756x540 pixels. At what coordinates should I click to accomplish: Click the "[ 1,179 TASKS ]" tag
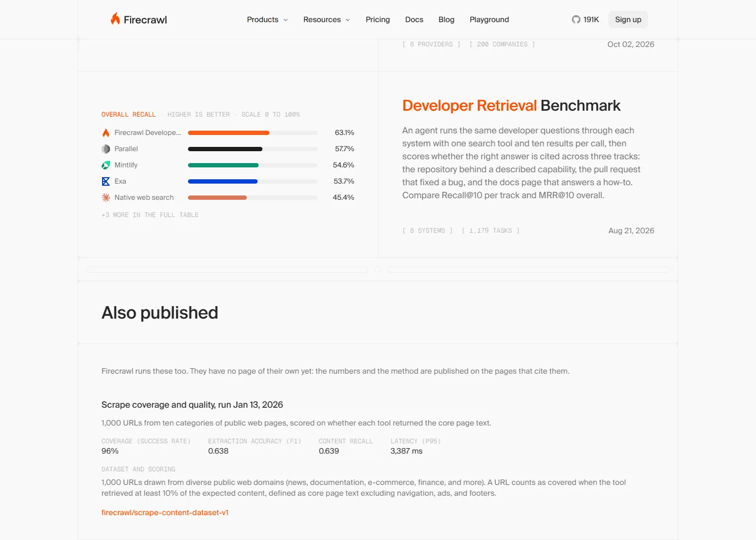coord(491,231)
